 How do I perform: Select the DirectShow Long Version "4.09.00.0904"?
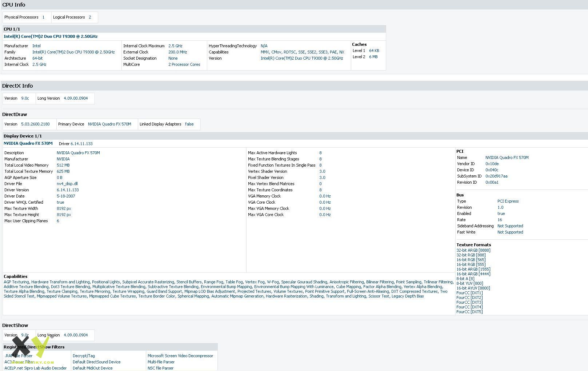[x=76, y=335]
